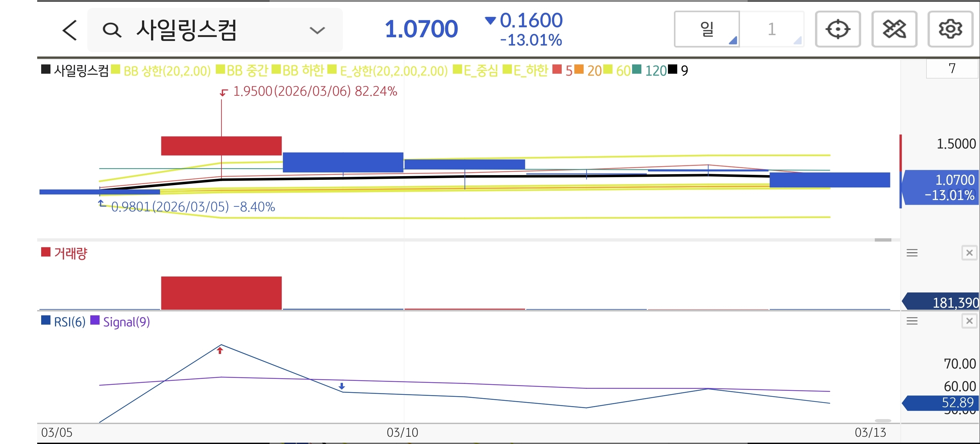Image resolution: width=980 pixels, height=444 pixels.
Task: Toggle the Signal(9) legend swatch
Action: (95, 321)
